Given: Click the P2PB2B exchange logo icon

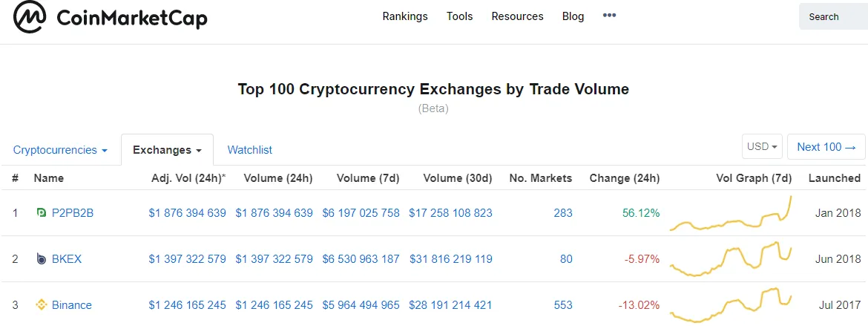Looking at the screenshot, I should [41, 213].
